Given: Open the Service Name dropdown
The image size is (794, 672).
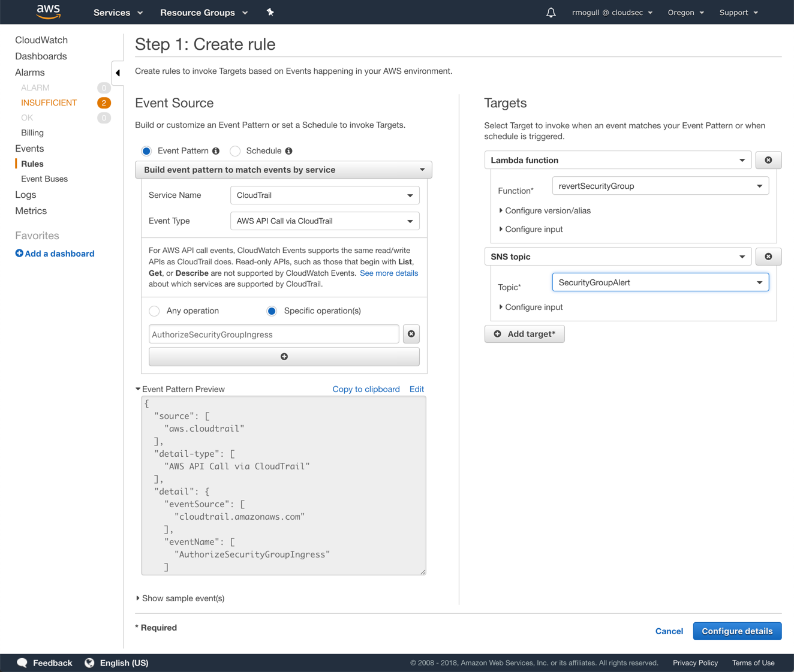Looking at the screenshot, I should 325,195.
